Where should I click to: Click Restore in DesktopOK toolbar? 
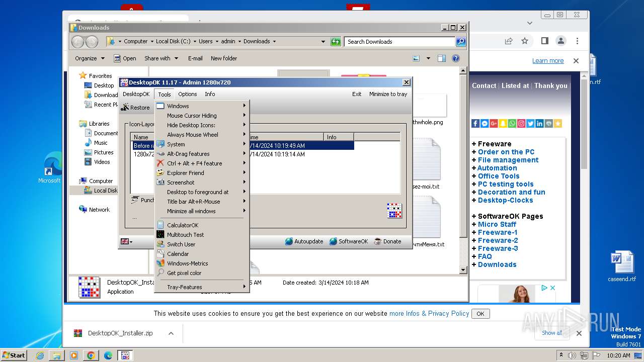point(135,108)
